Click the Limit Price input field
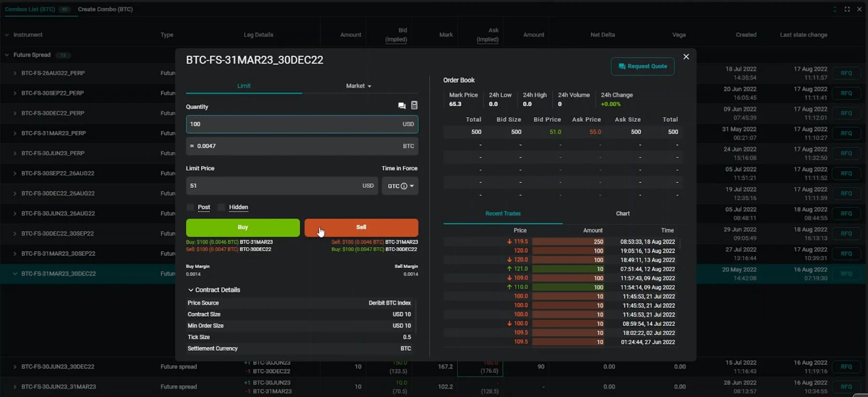 coord(282,186)
